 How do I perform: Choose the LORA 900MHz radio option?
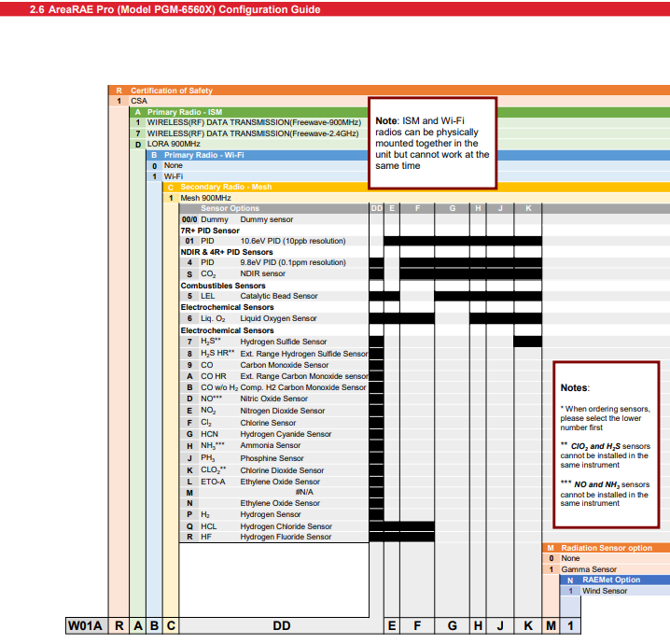pyautogui.click(x=174, y=144)
